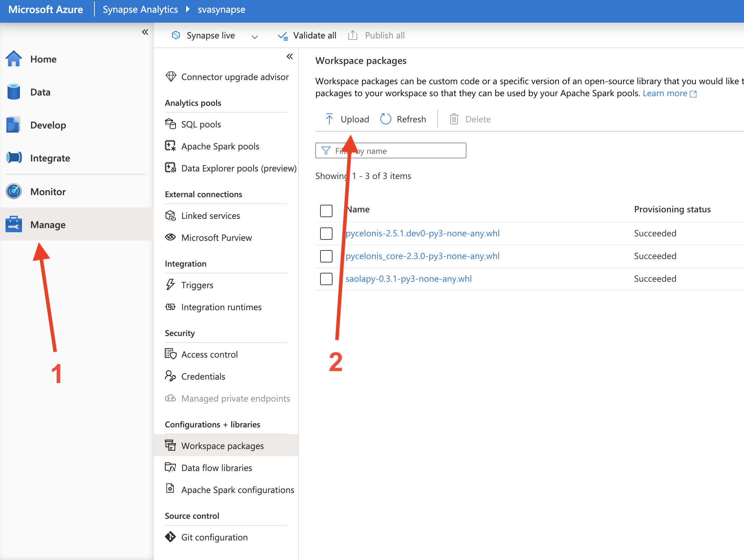Open the Monitor gauge icon
This screenshot has height=560, width=744.
click(x=14, y=191)
